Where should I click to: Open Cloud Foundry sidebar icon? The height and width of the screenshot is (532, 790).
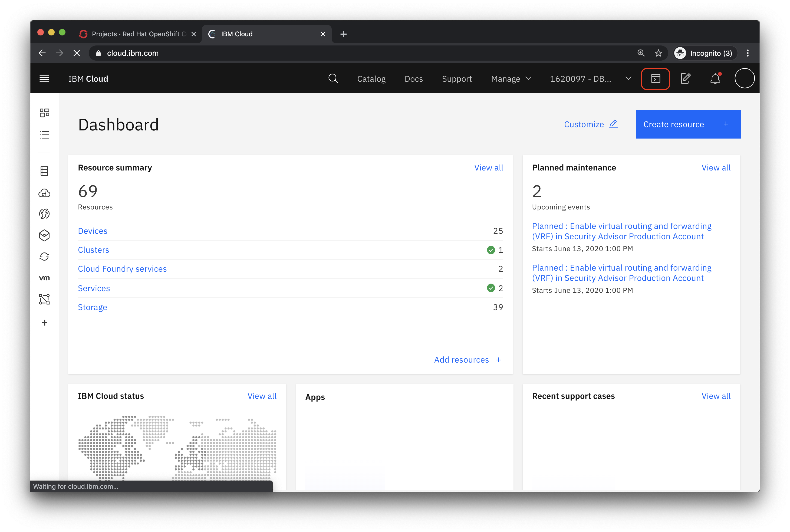(44, 193)
